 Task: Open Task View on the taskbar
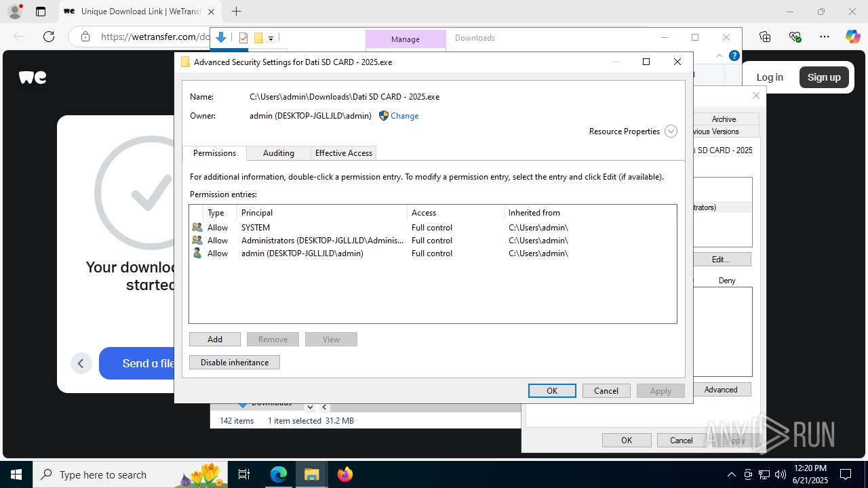245,474
